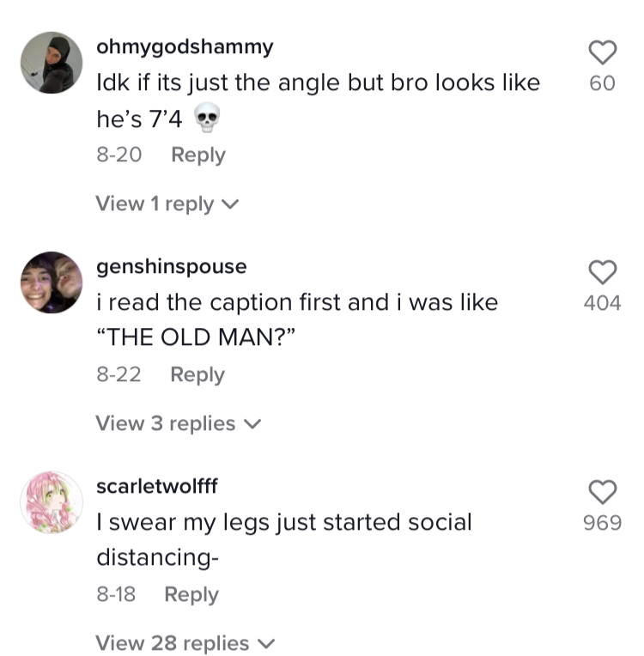
Task: Select the "I swear my legs" comment text
Action: pos(284,540)
